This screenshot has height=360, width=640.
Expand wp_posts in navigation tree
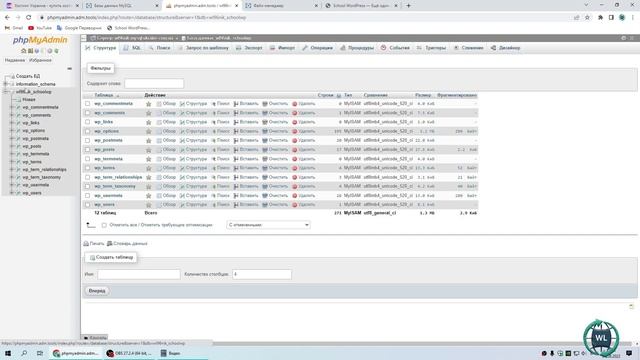[12, 146]
